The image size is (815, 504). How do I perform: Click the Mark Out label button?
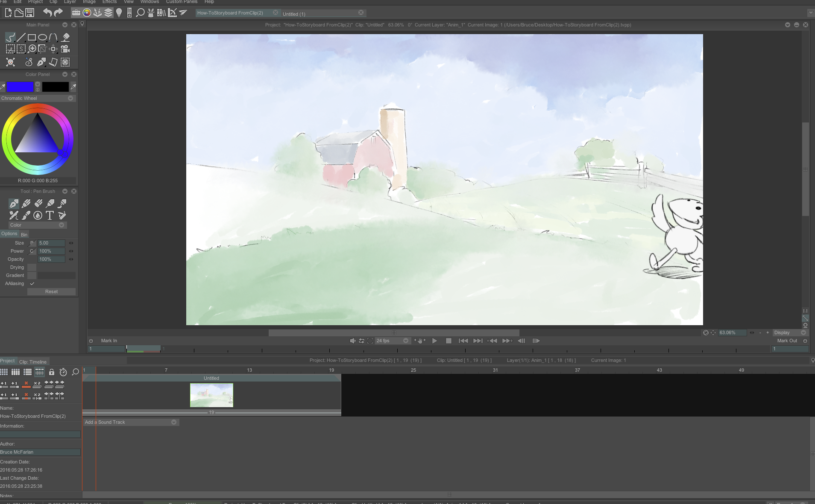click(x=787, y=341)
